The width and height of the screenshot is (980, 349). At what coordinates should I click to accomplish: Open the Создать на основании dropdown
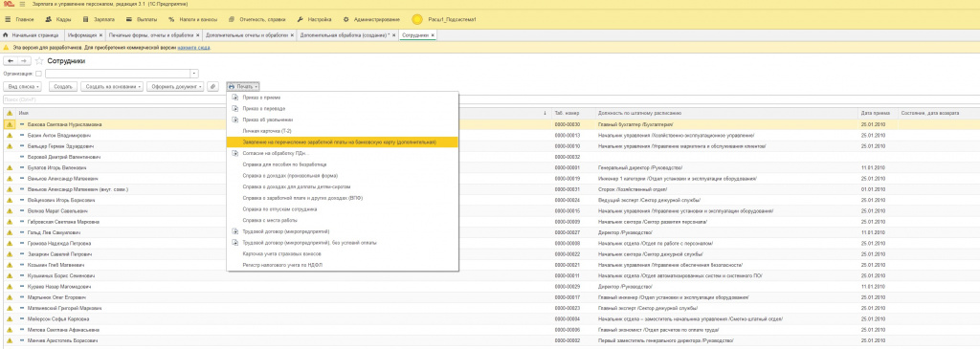point(112,86)
